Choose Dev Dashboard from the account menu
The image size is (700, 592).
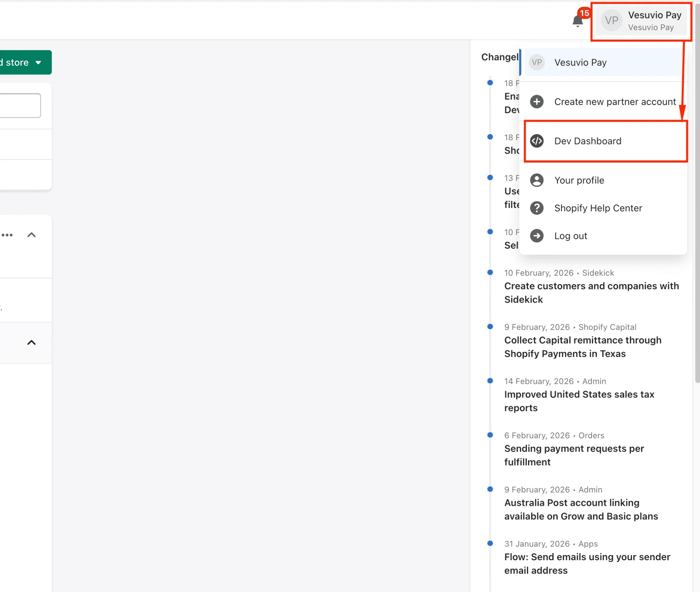tap(588, 141)
